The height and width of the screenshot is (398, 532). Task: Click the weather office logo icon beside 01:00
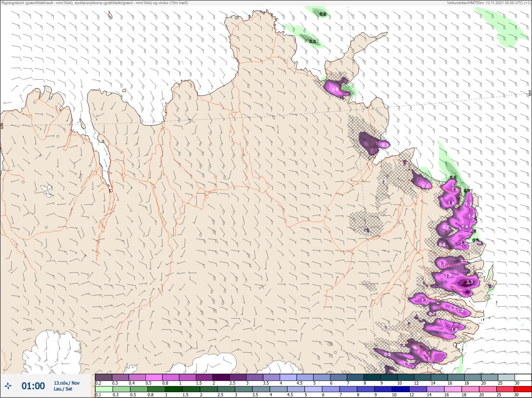tap(8, 386)
